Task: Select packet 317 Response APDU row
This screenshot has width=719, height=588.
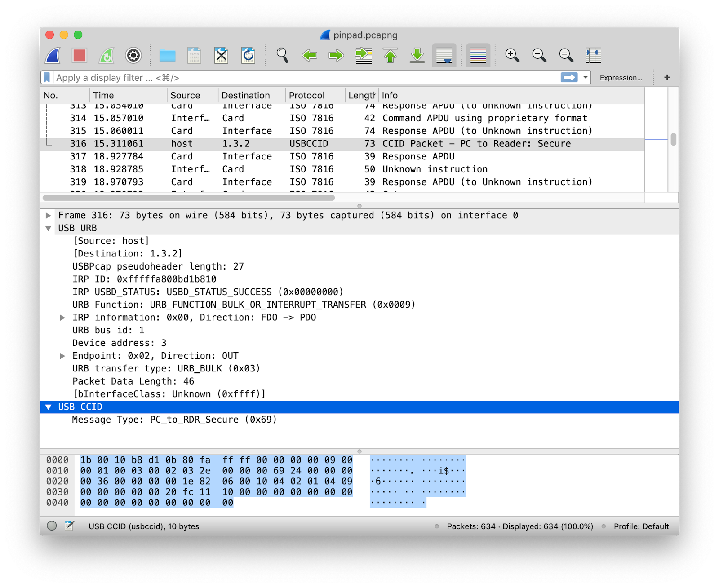Action: pos(342,156)
